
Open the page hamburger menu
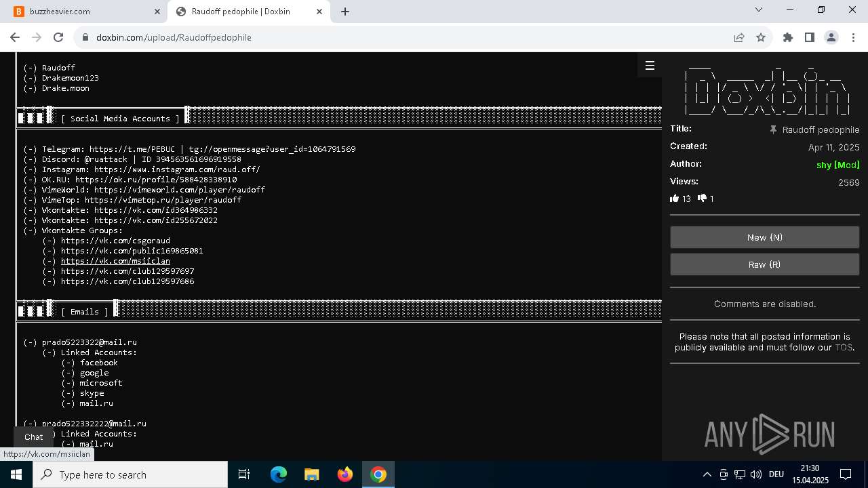tap(650, 65)
